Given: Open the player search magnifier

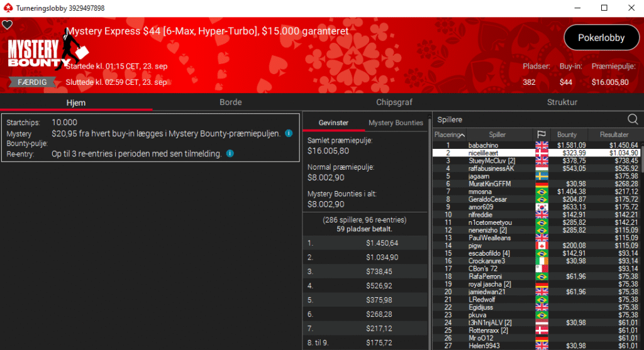Looking at the screenshot, I should pos(633,119).
